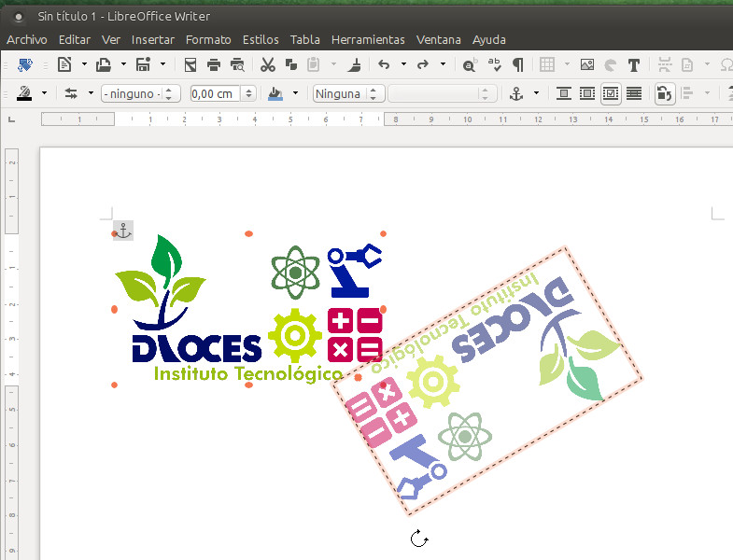Click the Undo arrow

384,64
